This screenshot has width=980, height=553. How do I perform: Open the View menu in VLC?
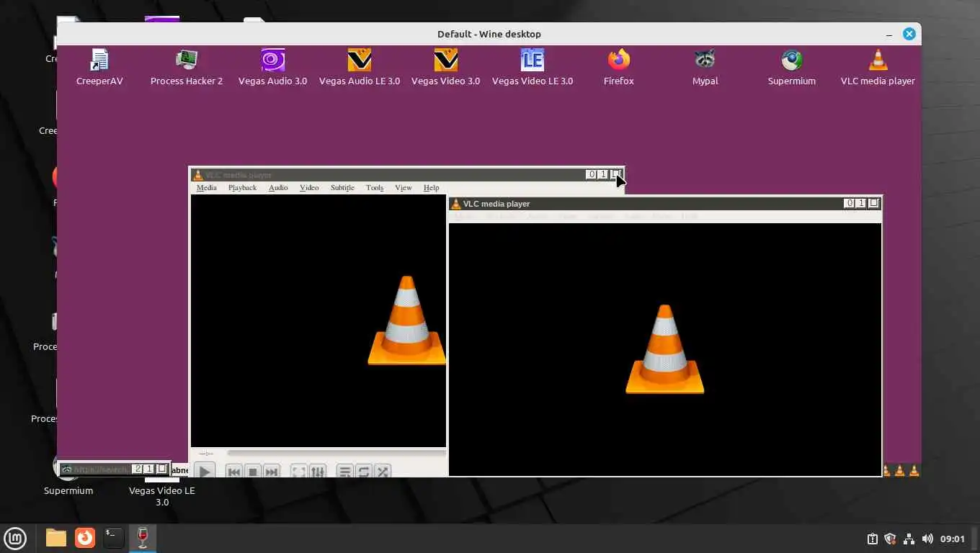pyautogui.click(x=403, y=187)
